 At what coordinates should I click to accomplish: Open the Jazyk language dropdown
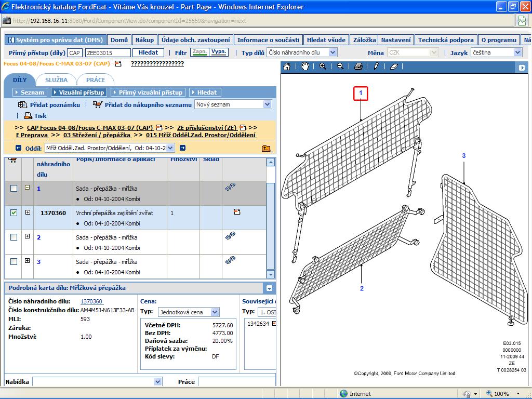pyautogui.click(x=517, y=52)
